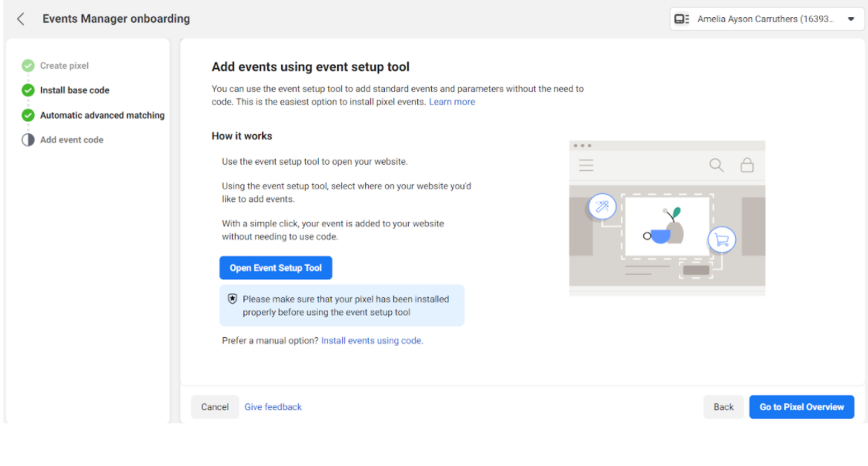This screenshot has height=466, width=868.
Task: Click the green checkmark beside Install base code
Action: click(28, 90)
